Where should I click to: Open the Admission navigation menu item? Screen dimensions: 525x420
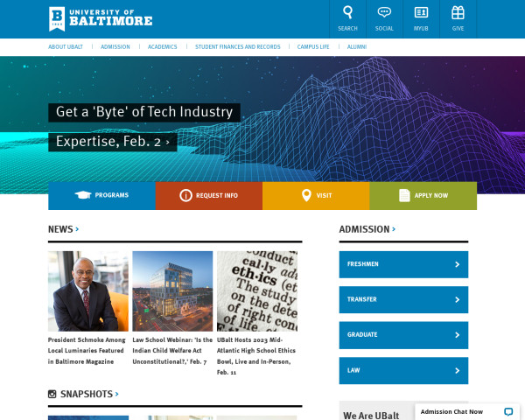point(115,47)
